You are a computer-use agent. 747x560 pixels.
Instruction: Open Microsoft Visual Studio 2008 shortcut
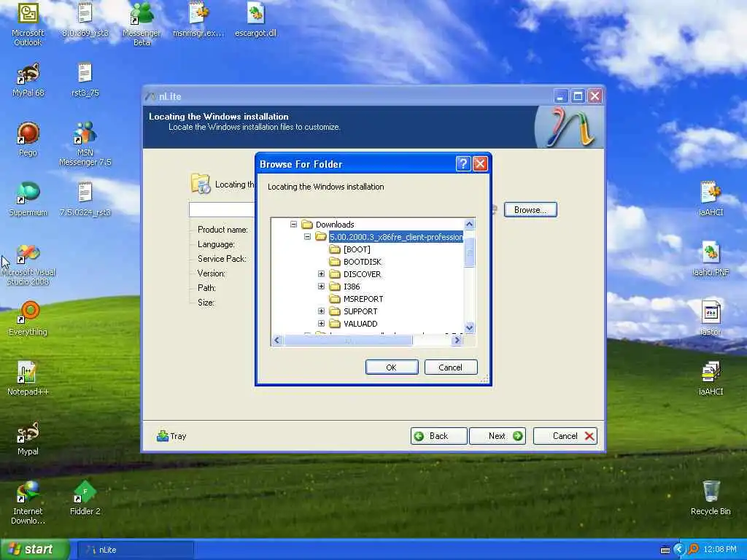(x=28, y=265)
